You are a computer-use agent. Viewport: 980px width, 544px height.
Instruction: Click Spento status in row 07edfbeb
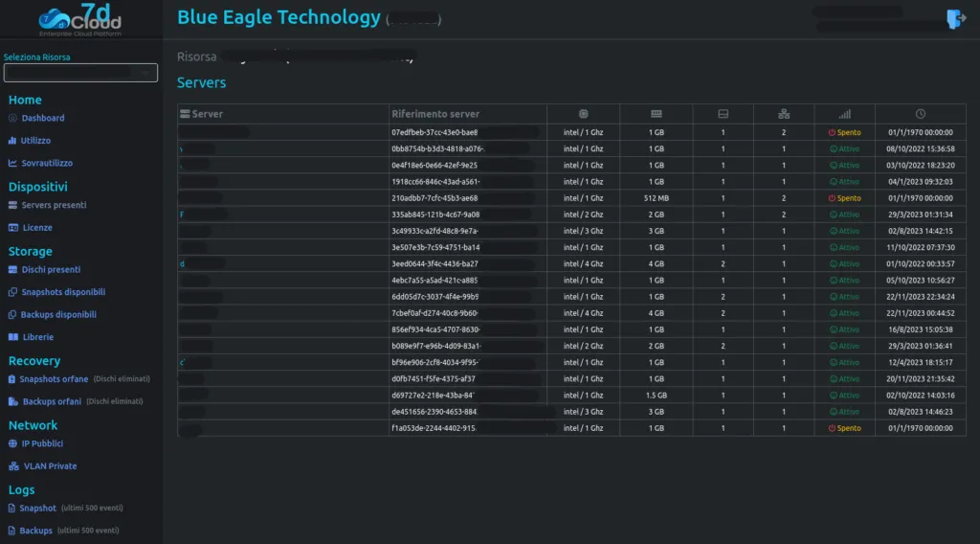click(844, 132)
